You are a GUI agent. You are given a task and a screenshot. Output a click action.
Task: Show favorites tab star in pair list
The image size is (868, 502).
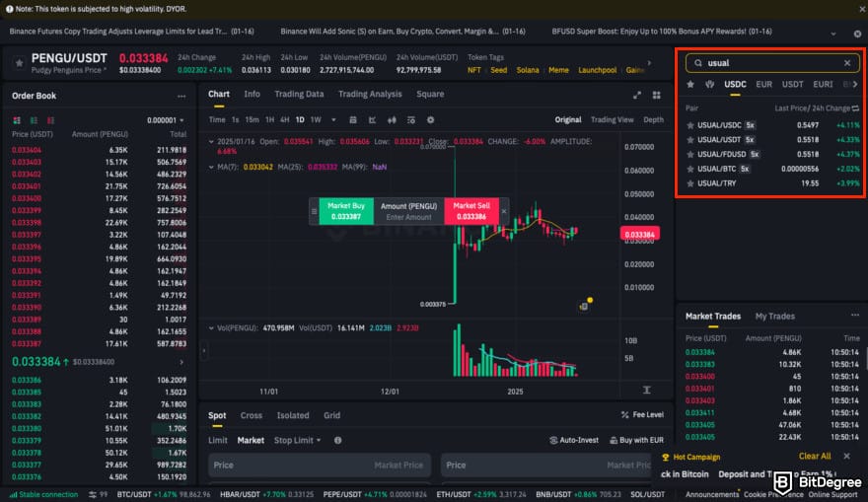tap(690, 84)
